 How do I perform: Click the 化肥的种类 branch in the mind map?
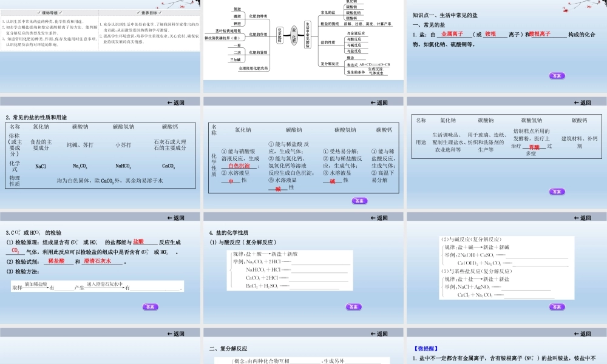click(259, 15)
